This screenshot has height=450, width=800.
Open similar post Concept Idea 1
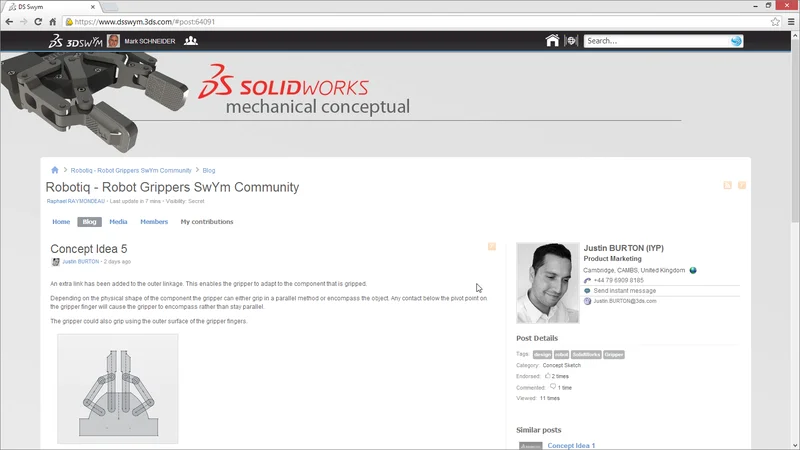pos(571,445)
